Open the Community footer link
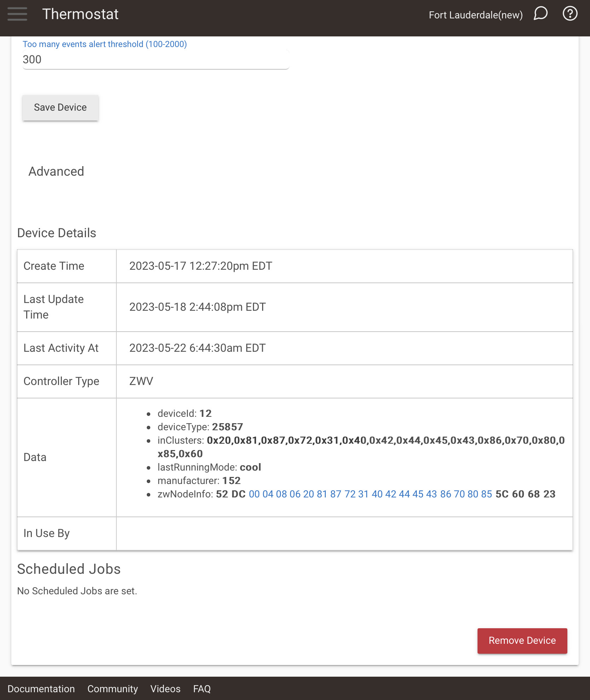Viewport: 590px width, 700px height. click(112, 689)
